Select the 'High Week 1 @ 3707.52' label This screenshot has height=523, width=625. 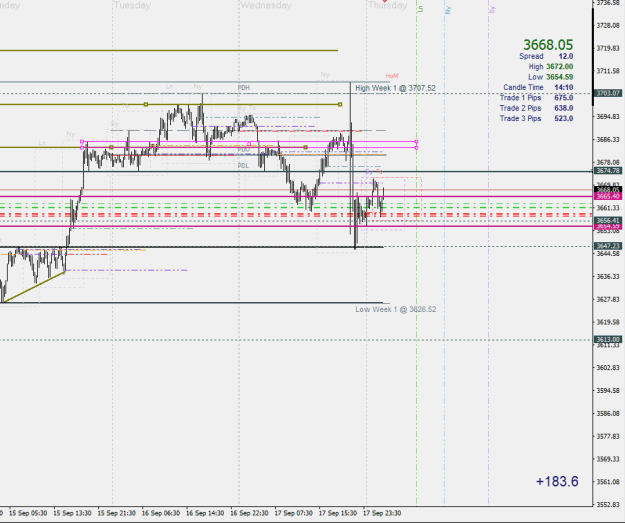click(395, 88)
